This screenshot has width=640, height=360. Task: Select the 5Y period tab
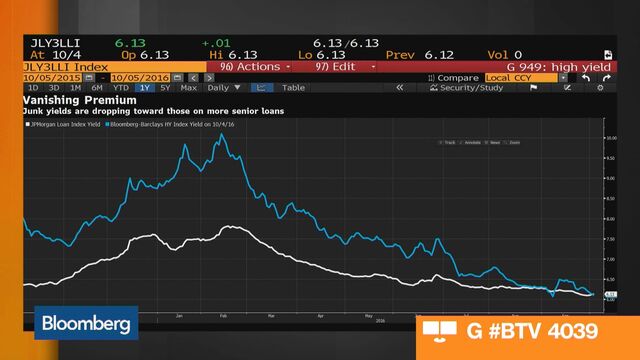coord(165,88)
